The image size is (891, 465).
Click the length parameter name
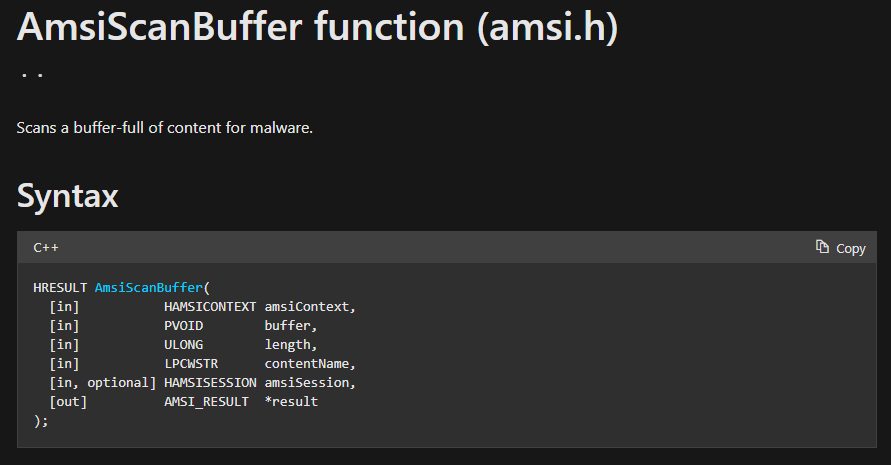pos(290,345)
